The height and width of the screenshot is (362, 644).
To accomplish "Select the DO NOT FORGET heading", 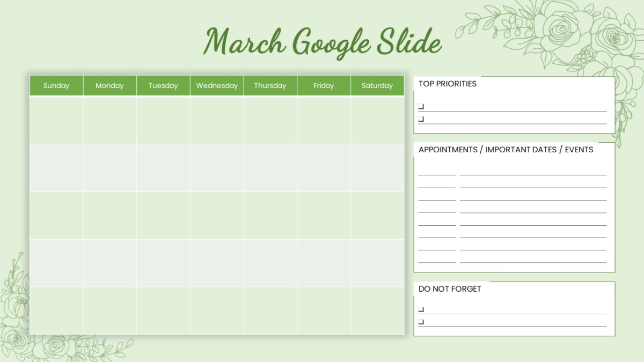I will 450,289.
